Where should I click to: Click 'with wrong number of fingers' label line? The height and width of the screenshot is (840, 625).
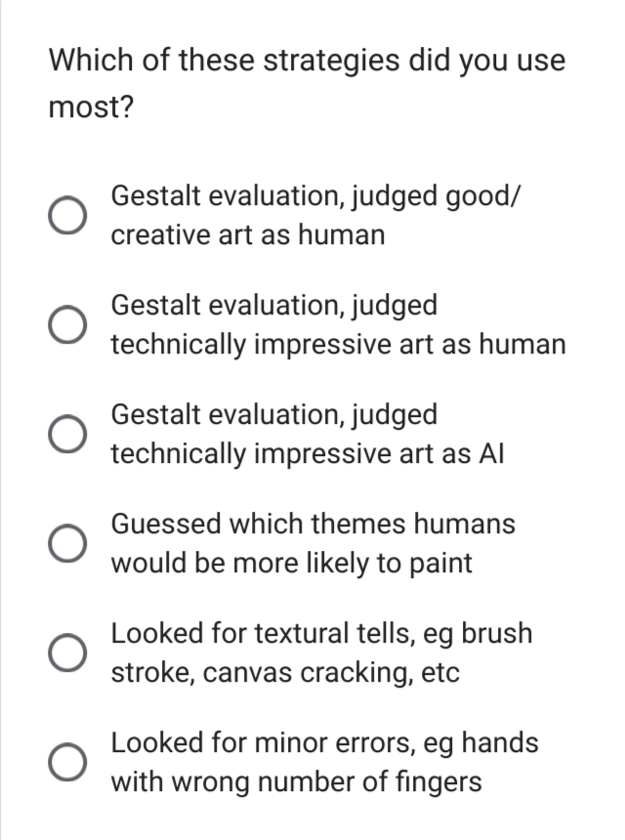point(296,782)
